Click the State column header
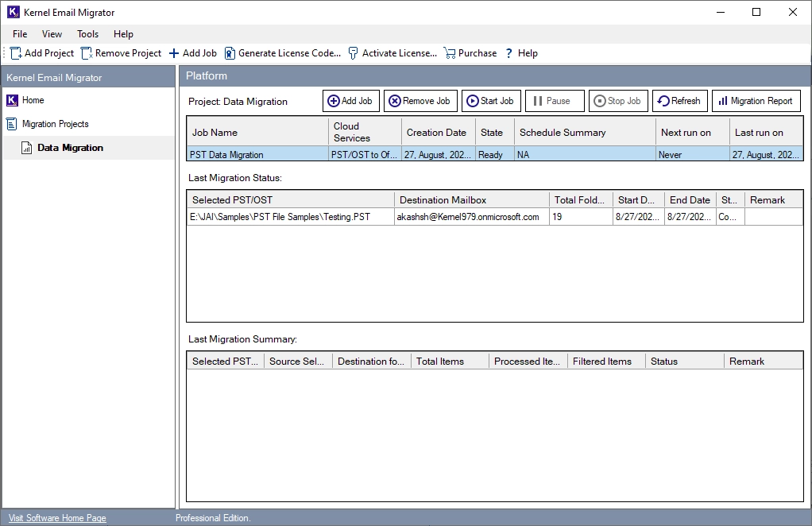812x526 pixels. [494, 132]
